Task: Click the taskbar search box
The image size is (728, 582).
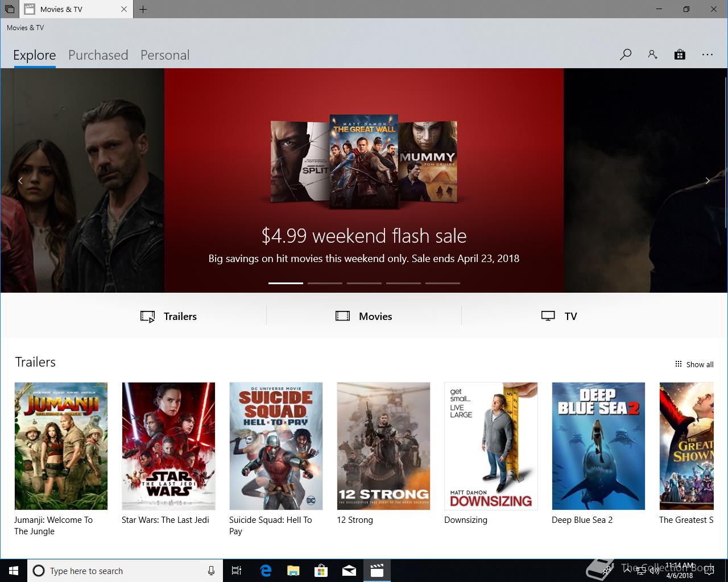Action: (125, 571)
